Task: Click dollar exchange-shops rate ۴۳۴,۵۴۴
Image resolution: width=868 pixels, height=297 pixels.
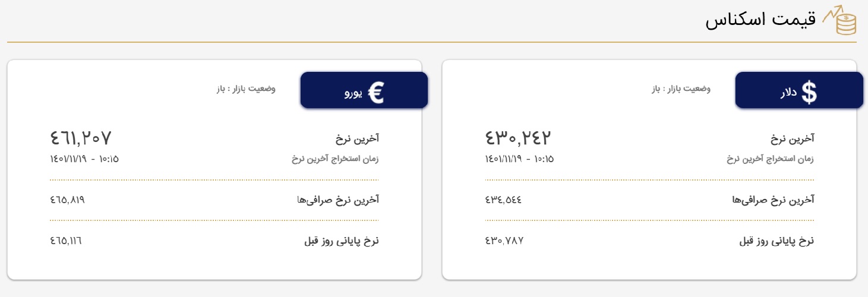Action: 503,200
